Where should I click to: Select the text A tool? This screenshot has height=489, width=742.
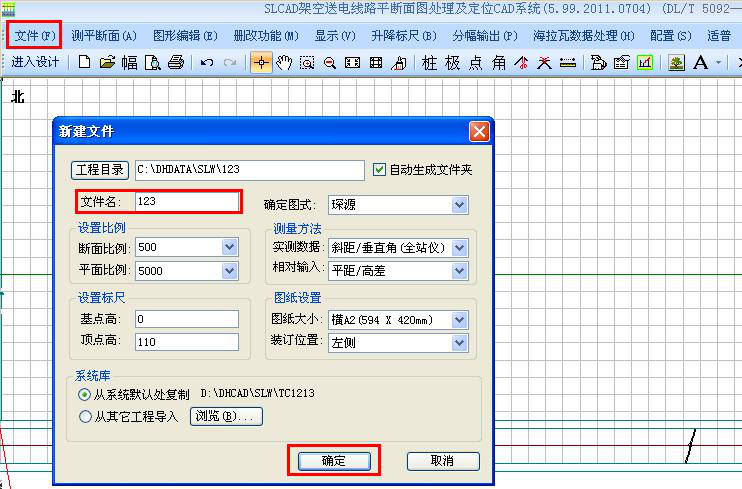[700, 62]
